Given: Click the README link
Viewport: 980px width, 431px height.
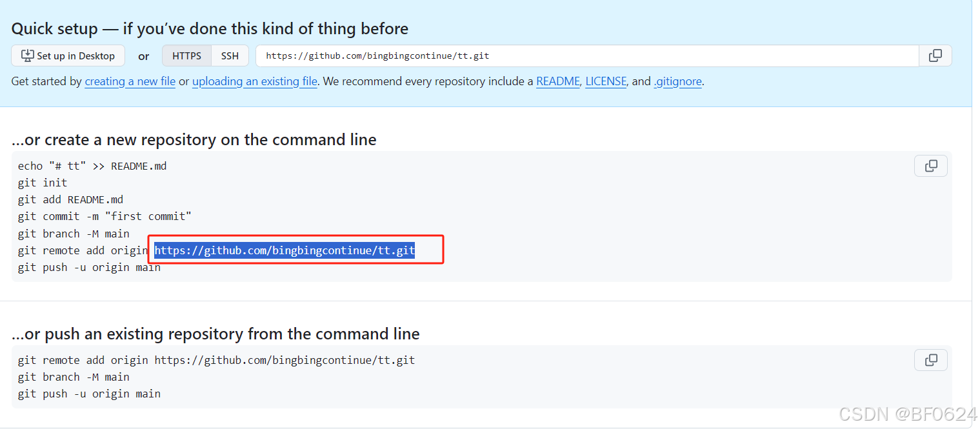Looking at the screenshot, I should (x=557, y=81).
